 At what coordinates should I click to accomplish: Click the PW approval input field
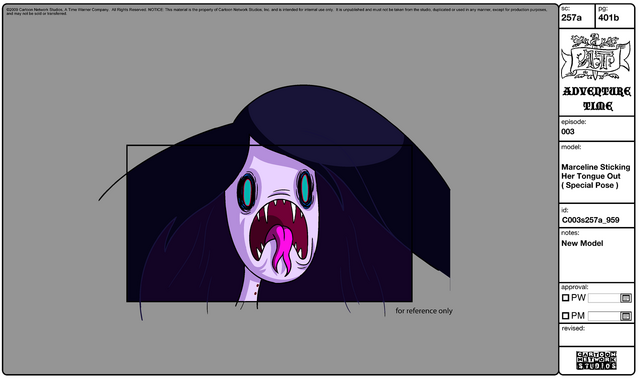[604, 298]
